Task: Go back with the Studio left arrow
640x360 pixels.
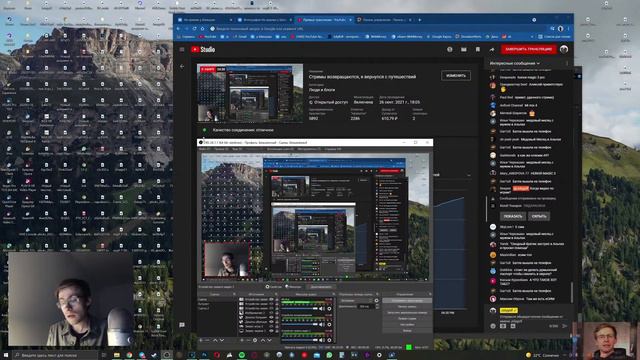Action: point(182,67)
